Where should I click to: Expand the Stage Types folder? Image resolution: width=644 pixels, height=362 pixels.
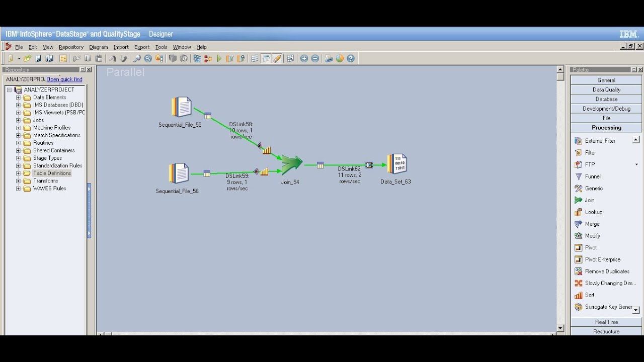pos(18,158)
